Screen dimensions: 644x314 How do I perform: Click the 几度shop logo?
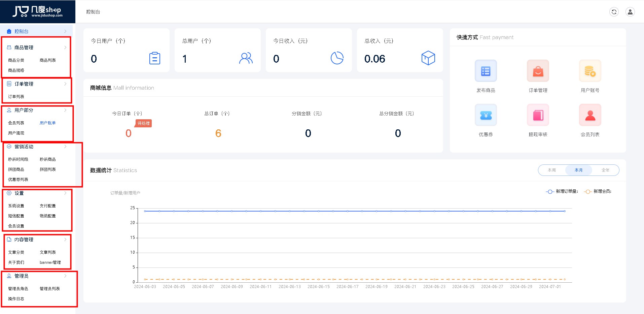pos(38,11)
